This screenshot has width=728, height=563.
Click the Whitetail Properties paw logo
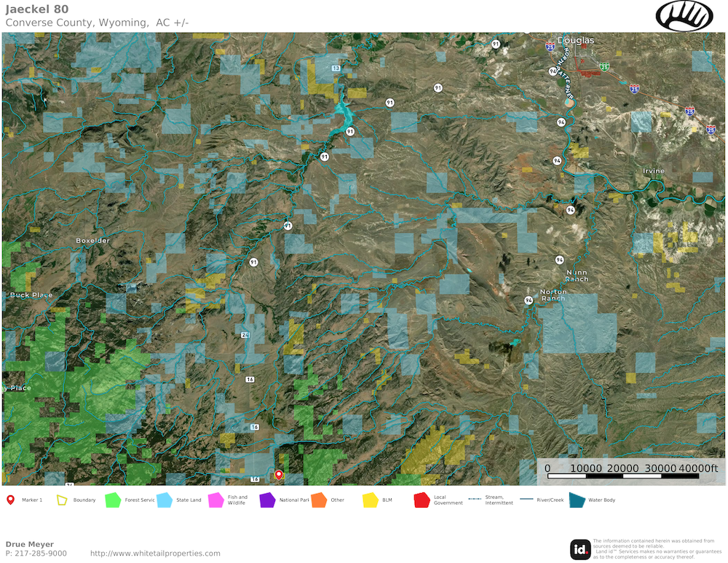pos(684,15)
